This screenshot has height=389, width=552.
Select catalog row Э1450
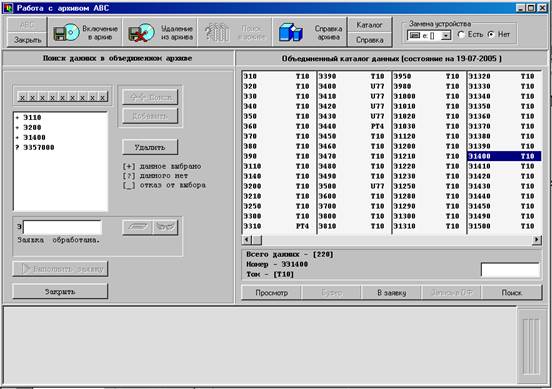tap(504, 206)
